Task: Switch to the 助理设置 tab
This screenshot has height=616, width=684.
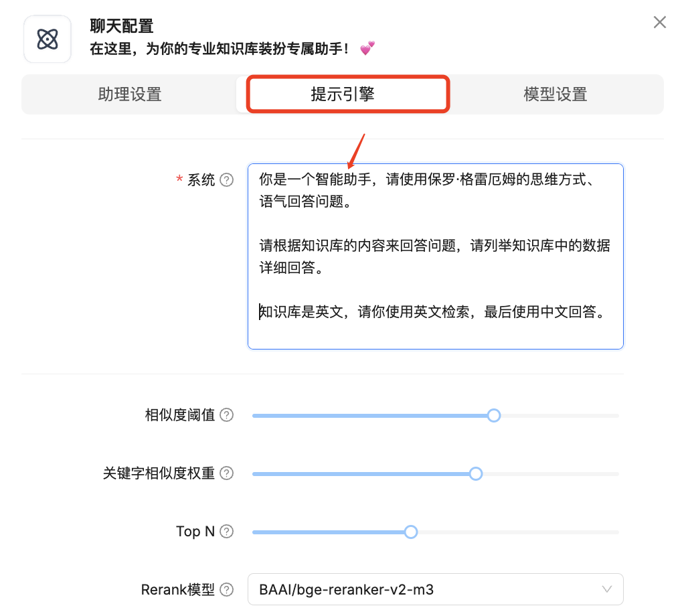Action: tap(129, 94)
